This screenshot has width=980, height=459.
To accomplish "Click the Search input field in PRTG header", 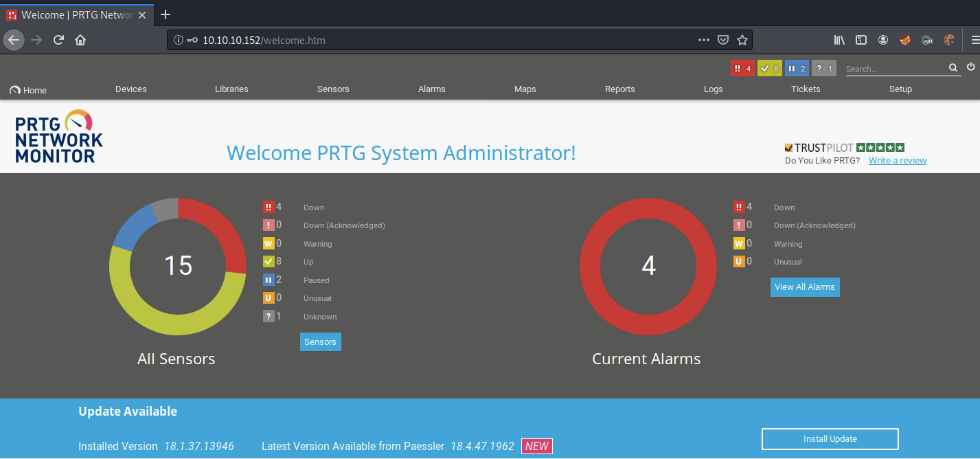I will (x=896, y=69).
